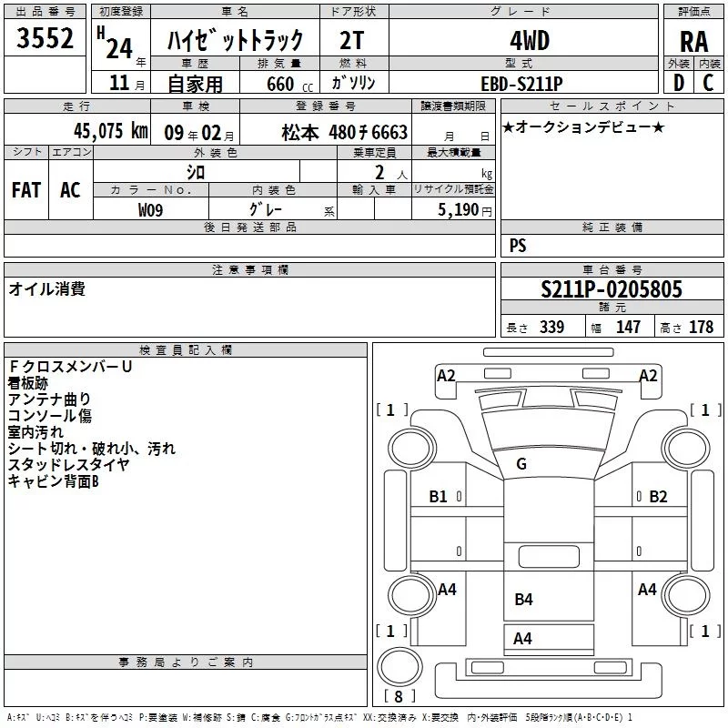Image resolution: width=728 pixels, height=728 pixels.
Task: Click the inspector note 看板跡
Action: [x=28, y=383]
